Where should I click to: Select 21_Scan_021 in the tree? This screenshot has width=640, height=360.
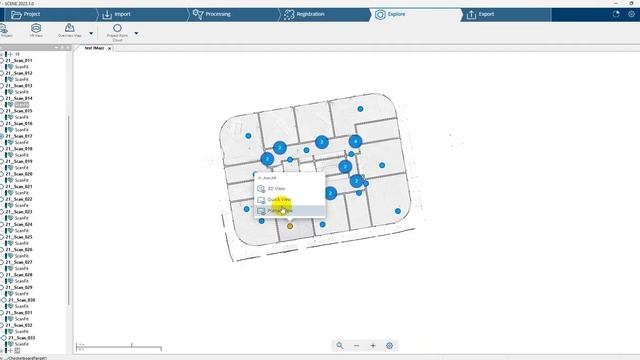click(19, 187)
